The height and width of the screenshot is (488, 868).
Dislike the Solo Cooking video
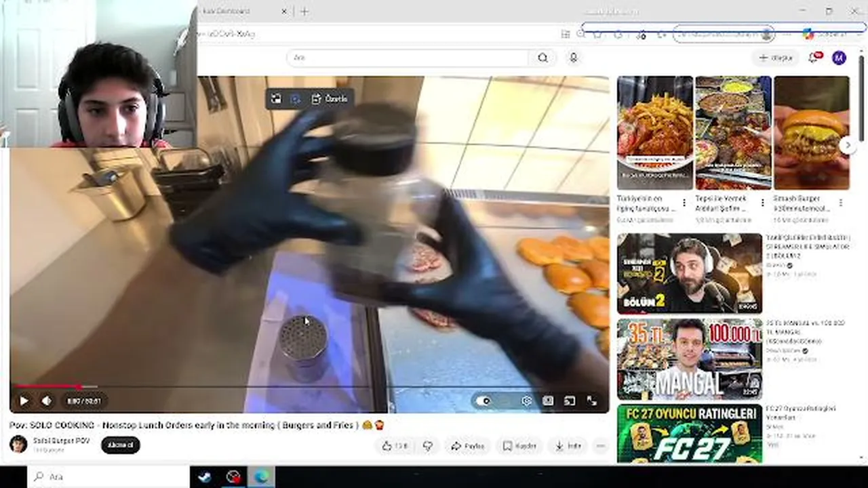click(428, 446)
